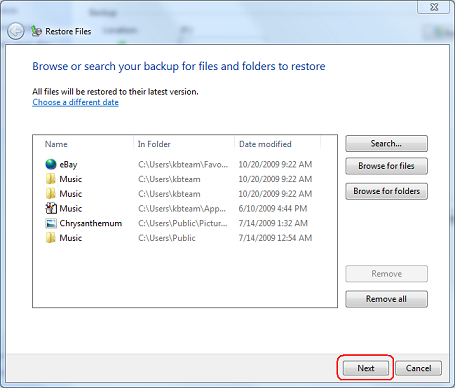Click the Cancel button
Image resolution: width=455 pixels, height=388 pixels.
click(x=418, y=368)
